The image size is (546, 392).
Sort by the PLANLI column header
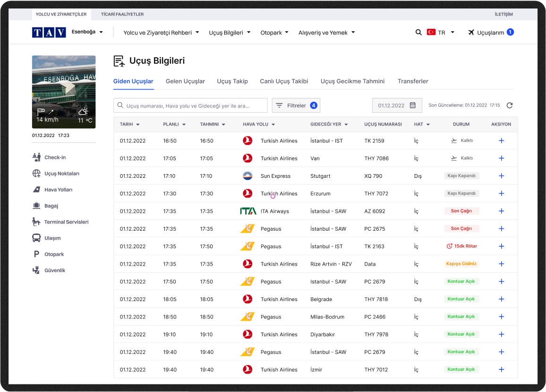tap(174, 125)
